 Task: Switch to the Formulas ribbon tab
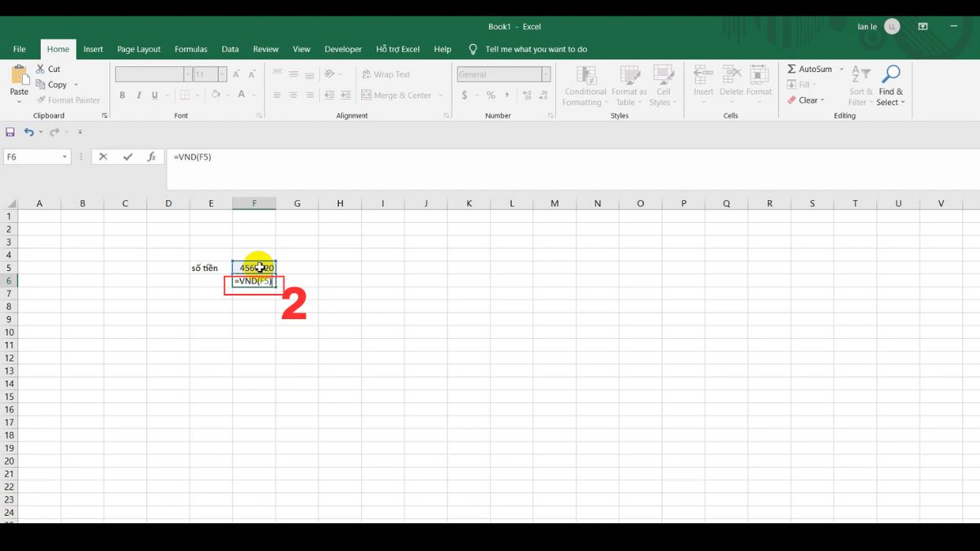pyautogui.click(x=190, y=49)
